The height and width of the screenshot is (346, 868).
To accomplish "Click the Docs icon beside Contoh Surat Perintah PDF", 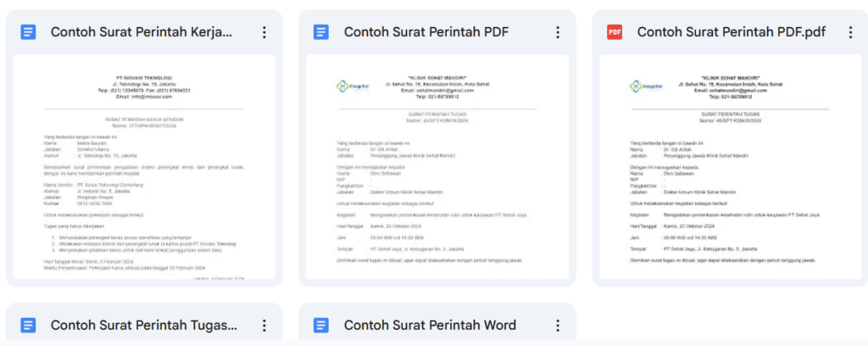I will (321, 32).
